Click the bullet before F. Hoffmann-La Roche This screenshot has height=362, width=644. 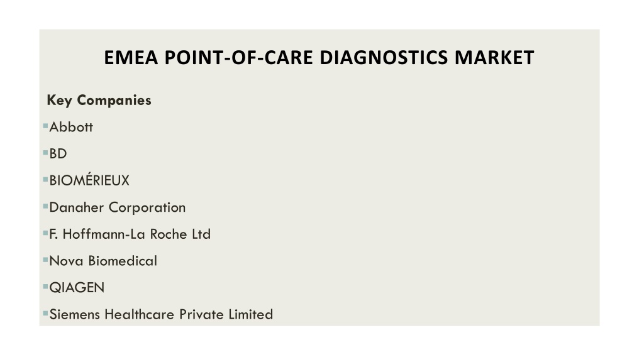point(45,233)
